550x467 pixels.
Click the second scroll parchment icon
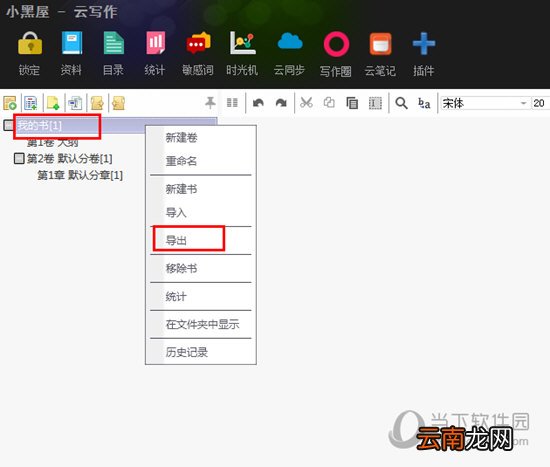point(119,103)
